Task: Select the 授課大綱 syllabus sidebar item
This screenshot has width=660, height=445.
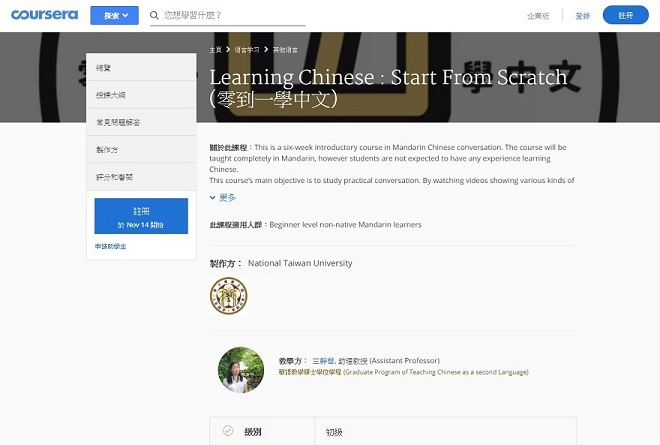Action: (141, 95)
